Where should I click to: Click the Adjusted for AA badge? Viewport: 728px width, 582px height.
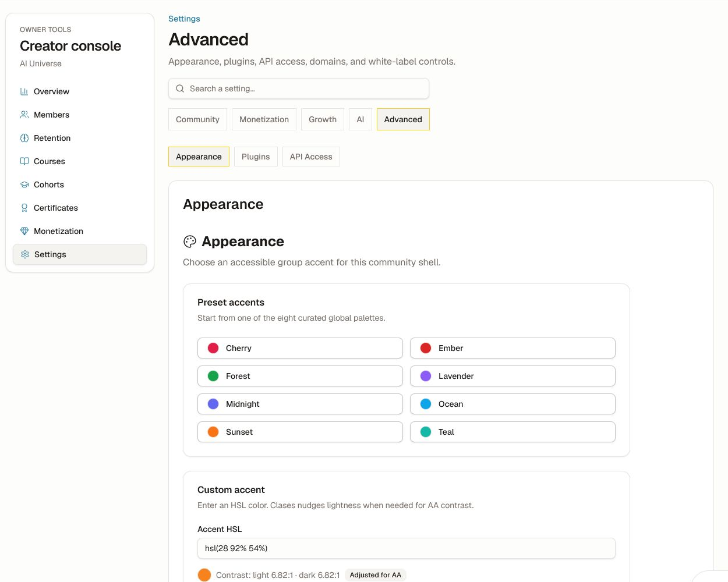(x=376, y=575)
